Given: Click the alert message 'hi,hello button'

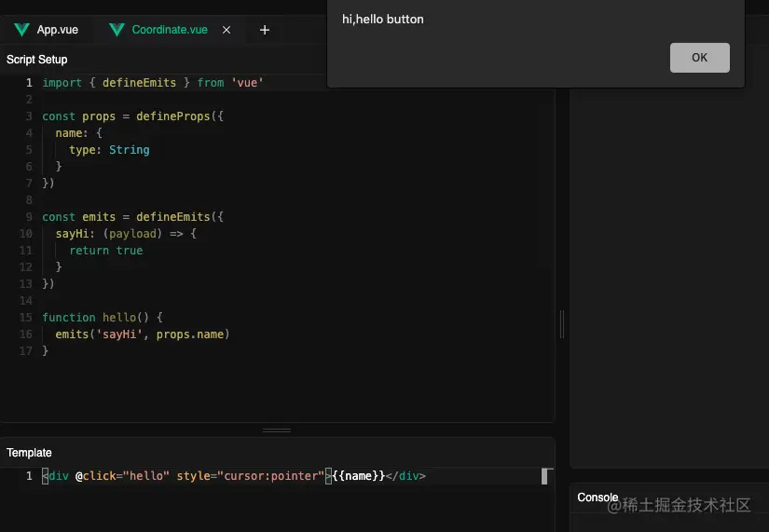Looking at the screenshot, I should tap(382, 20).
